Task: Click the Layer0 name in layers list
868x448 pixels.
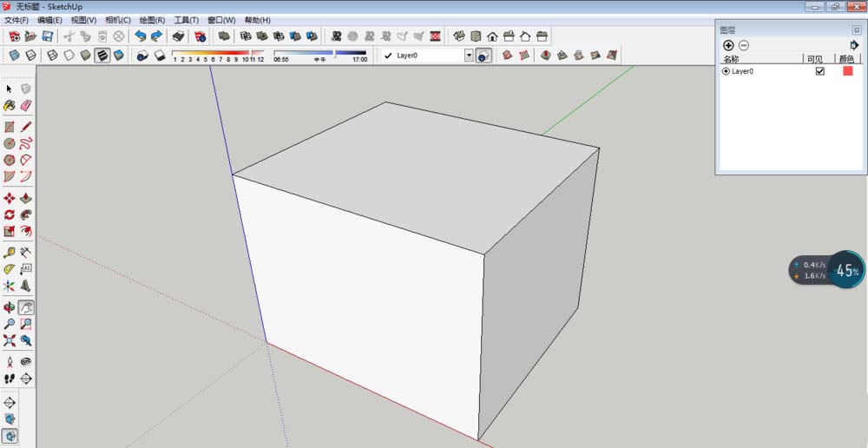Action: coord(742,71)
